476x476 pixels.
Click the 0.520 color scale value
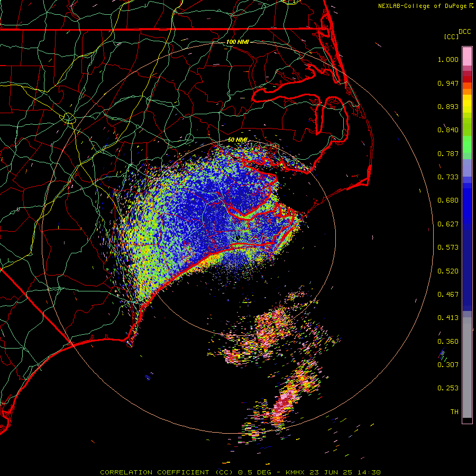[448, 271]
